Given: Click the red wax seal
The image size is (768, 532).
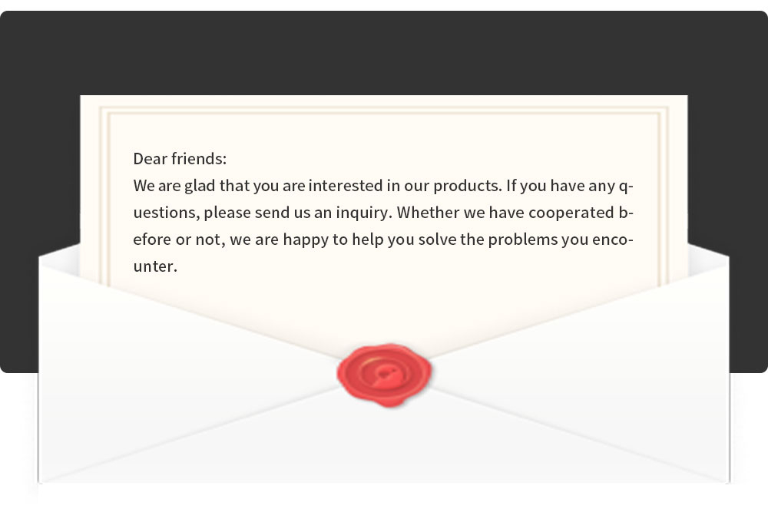Looking at the screenshot, I should 384,374.
